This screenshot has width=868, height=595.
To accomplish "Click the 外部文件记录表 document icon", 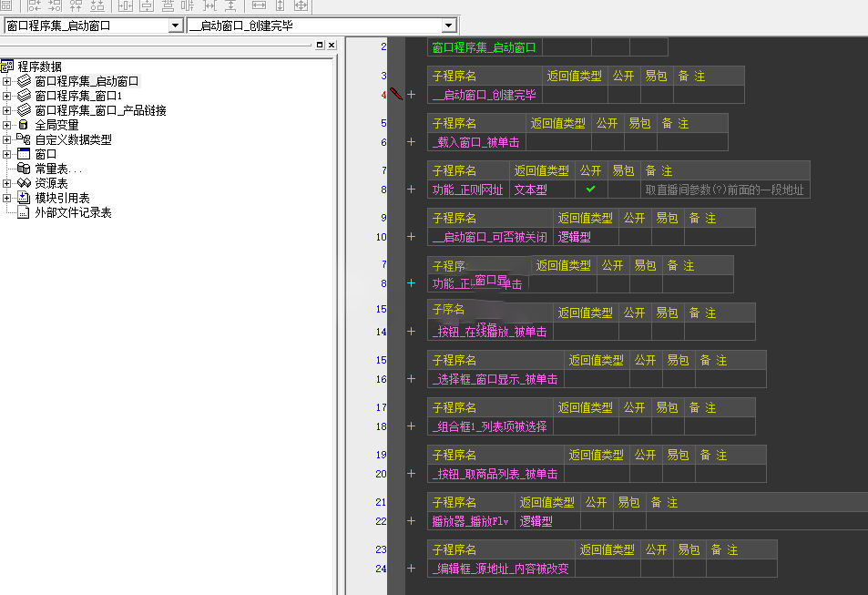I will [x=24, y=212].
